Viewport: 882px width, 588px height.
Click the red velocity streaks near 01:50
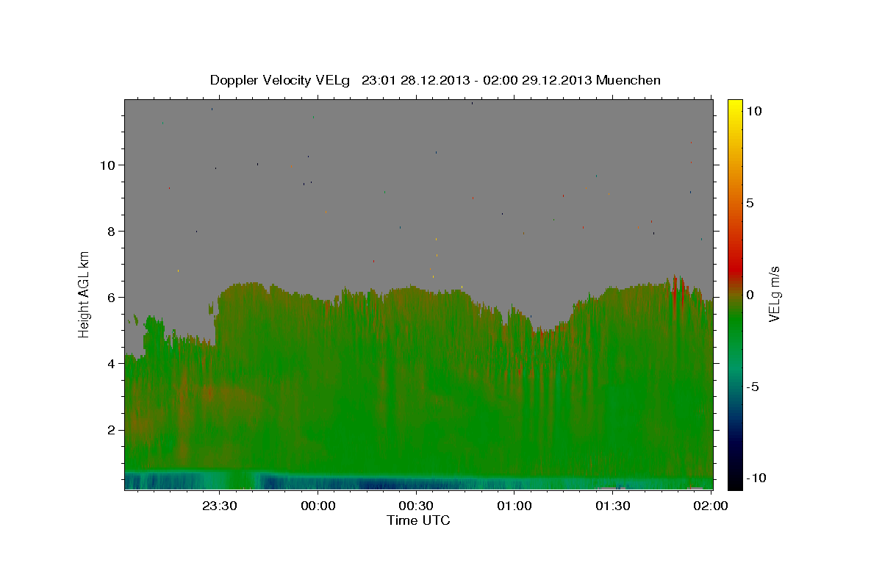coord(679,290)
